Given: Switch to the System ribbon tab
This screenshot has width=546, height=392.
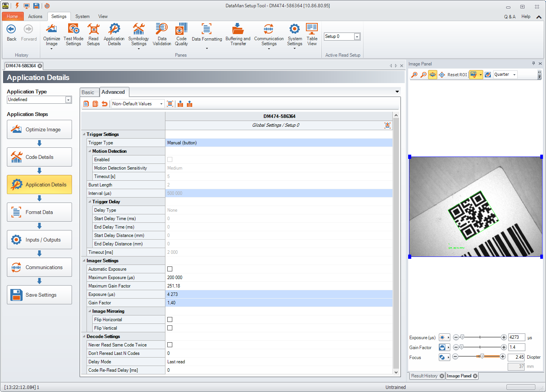Looking at the screenshot, I should tap(82, 16).
